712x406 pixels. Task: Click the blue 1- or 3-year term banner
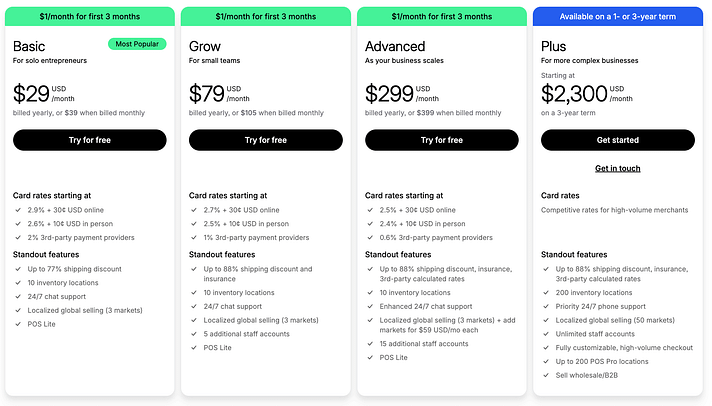[x=617, y=16]
